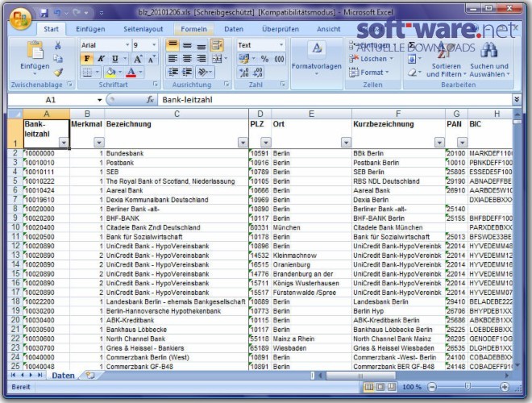
Task: Zoom out with the minus button
Action: tap(431, 387)
